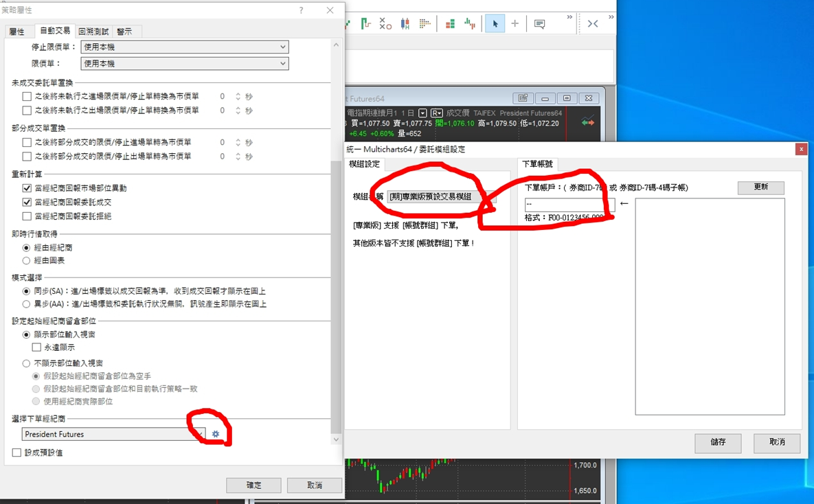Switch to the 自動交易 tab
The height and width of the screenshot is (504, 814).
tap(54, 31)
